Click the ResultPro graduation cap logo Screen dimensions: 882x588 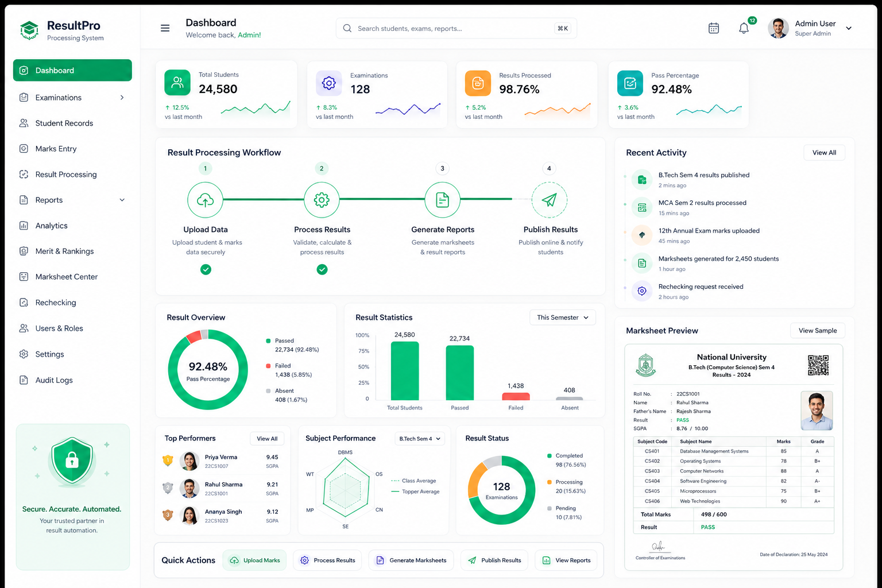pos(29,30)
